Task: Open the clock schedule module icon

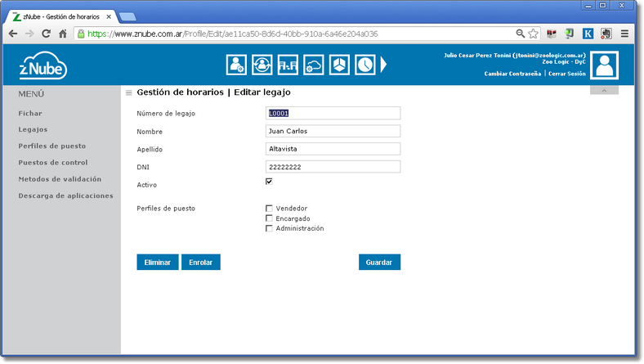Action: 364,64
